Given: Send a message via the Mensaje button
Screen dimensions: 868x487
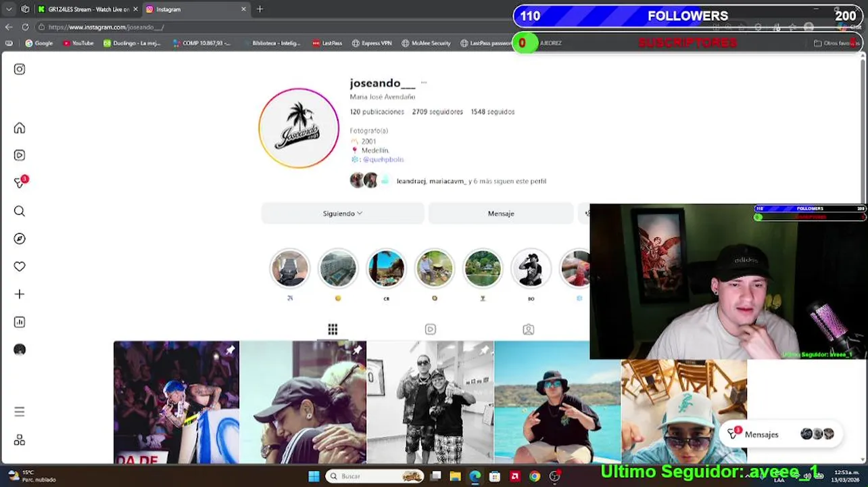Looking at the screenshot, I should [x=501, y=214].
